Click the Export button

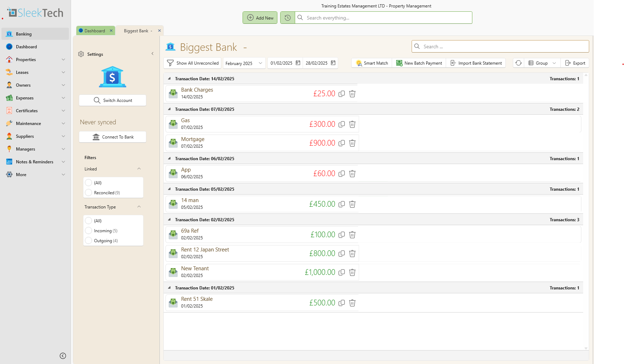(x=575, y=63)
